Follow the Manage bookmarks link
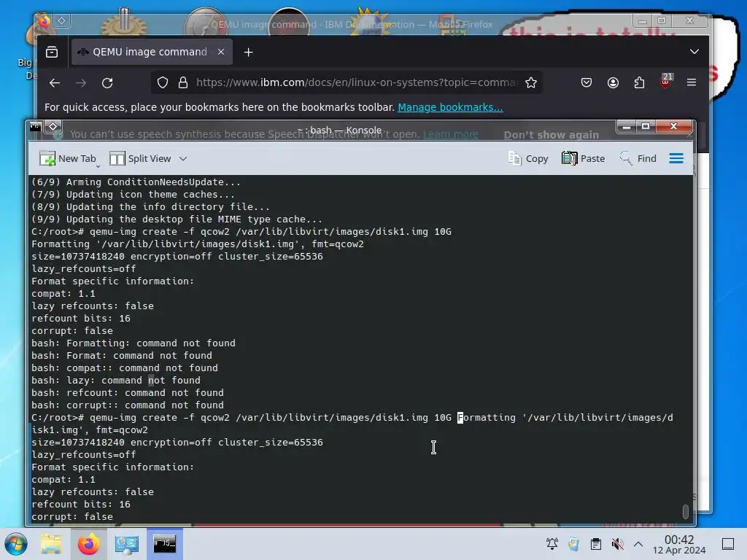Viewport: 747px width, 560px height. (x=450, y=107)
